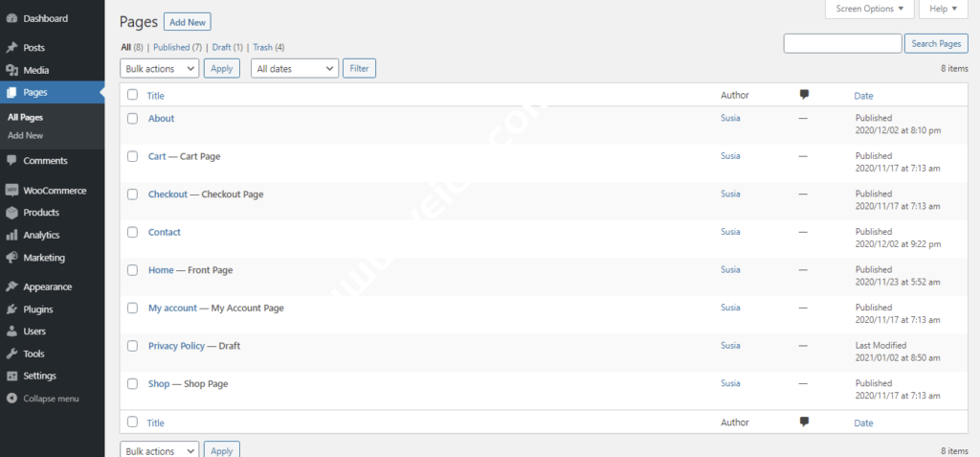Check the Home page checkbox
The image size is (980, 457).
[132, 270]
